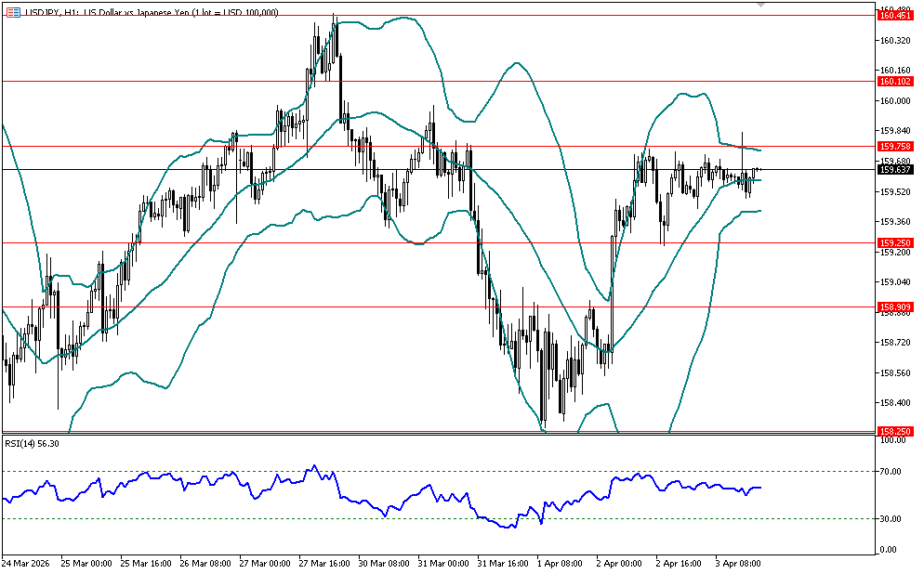924x574 pixels.
Task: Click the 30.00 RSI level on scale
Action: (x=891, y=518)
